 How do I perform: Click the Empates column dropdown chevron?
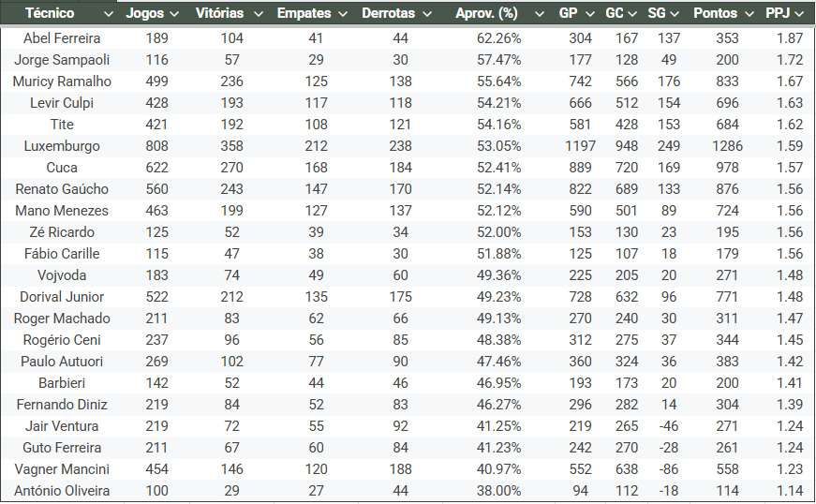click(x=342, y=14)
